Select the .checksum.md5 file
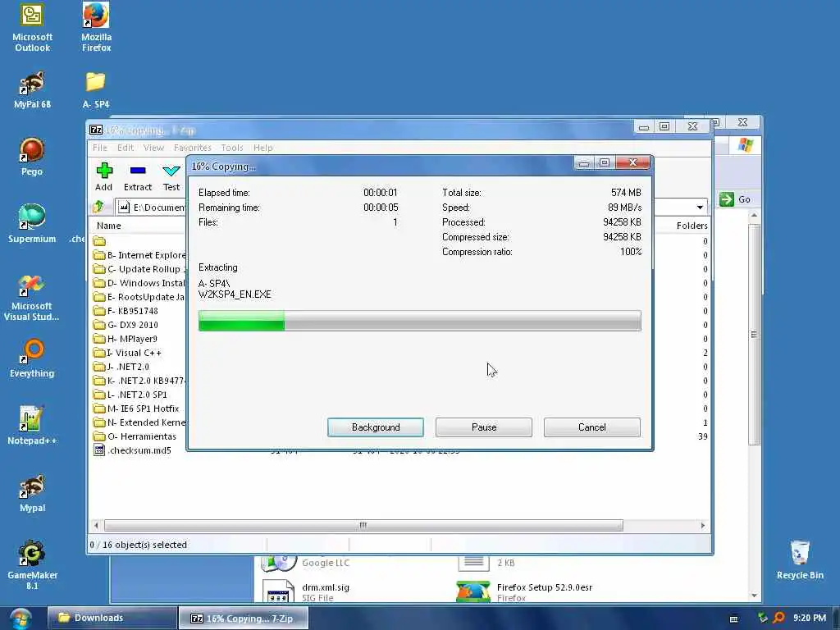840x630 pixels. tap(132, 450)
